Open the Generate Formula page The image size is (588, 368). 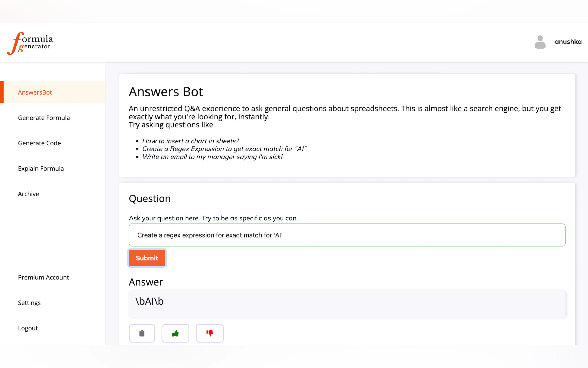(44, 118)
